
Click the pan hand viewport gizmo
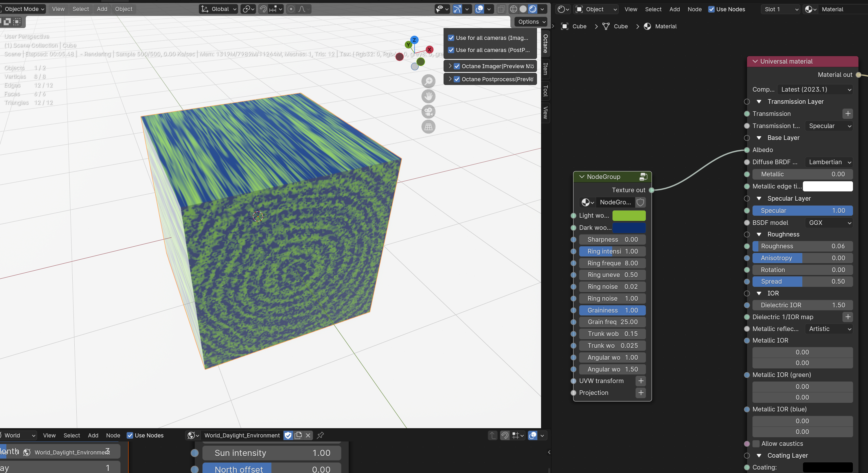[428, 97]
